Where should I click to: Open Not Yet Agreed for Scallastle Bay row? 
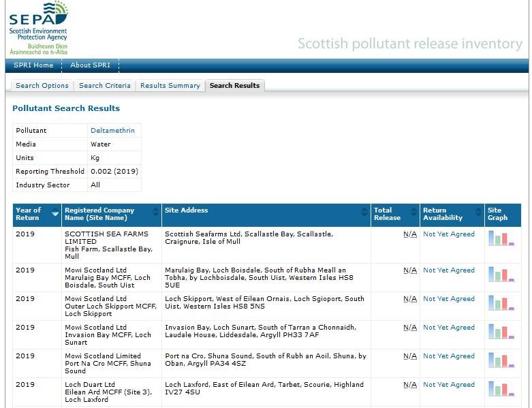(x=449, y=234)
